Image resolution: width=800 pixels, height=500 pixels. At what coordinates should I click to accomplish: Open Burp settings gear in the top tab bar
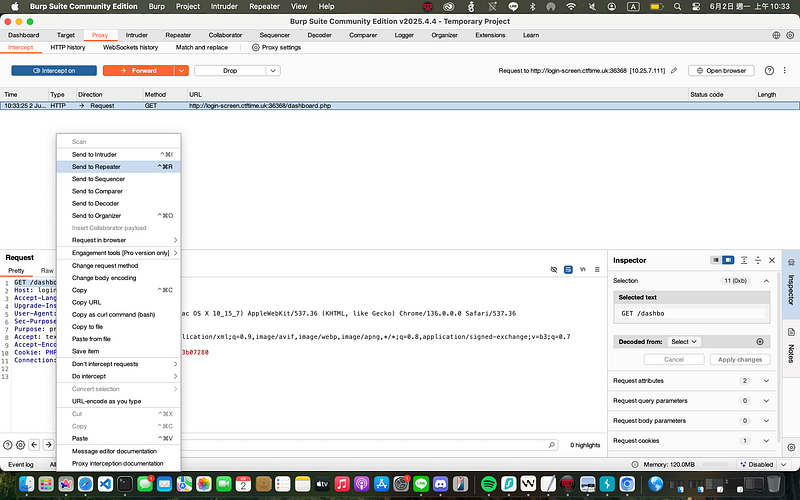790,35
